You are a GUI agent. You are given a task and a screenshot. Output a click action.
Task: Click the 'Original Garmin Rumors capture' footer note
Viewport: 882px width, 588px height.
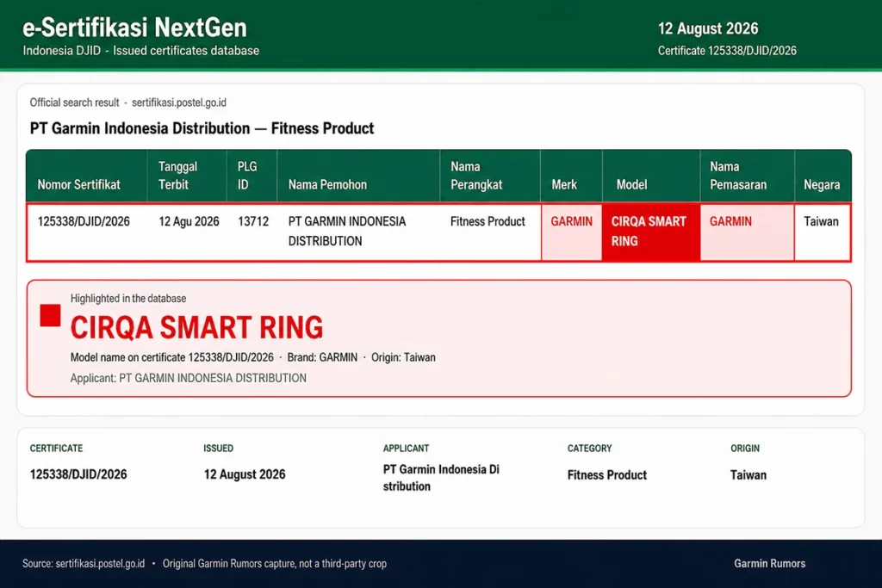[x=275, y=563]
